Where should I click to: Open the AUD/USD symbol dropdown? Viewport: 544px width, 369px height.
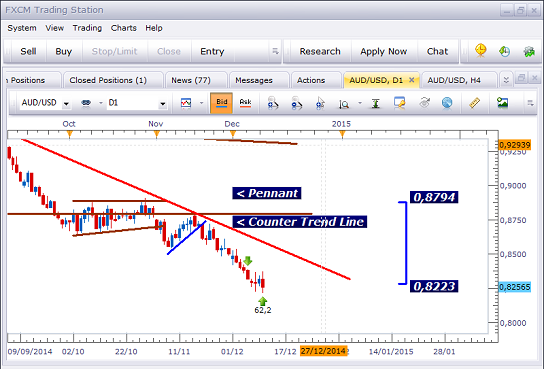(x=66, y=103)
